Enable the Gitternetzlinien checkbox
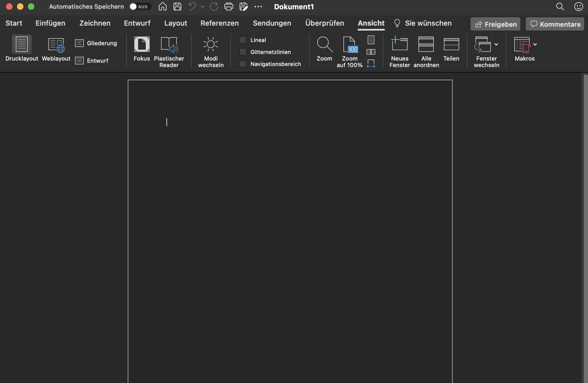588x383 pixels. pyautogui.click(x=243, y=52)
